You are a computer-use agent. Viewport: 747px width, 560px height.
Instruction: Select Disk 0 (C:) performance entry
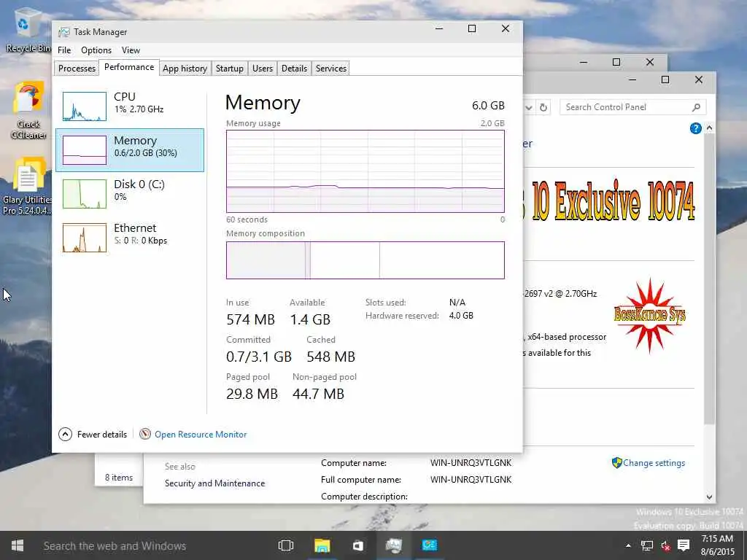tap(130, 194)
